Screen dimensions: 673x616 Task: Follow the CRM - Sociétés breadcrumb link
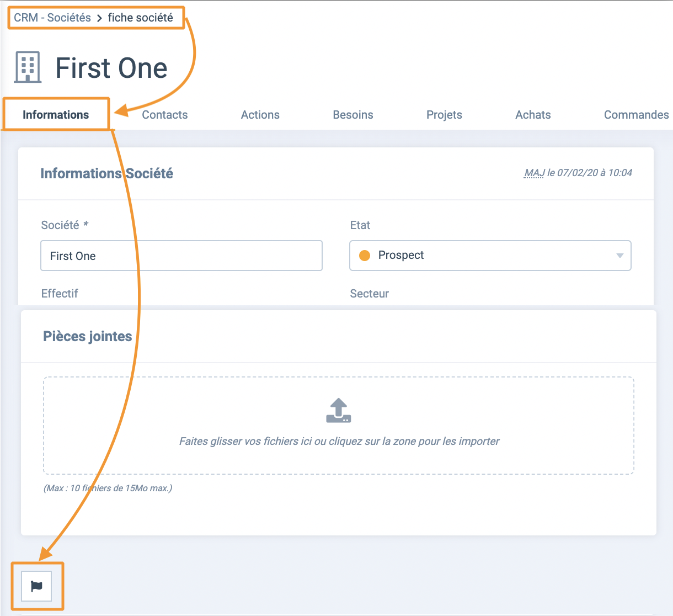tap(52, 18)
